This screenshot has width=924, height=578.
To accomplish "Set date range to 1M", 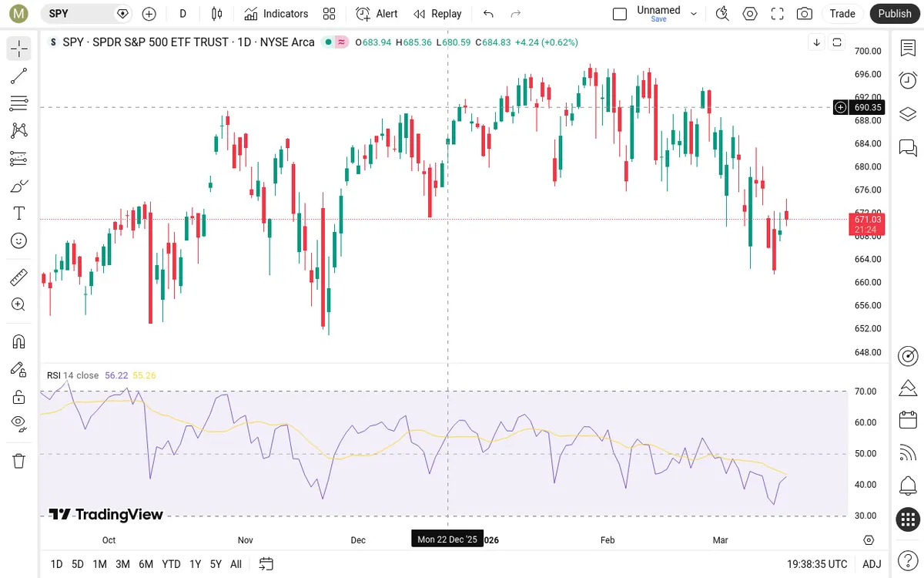I will (99, 564).
